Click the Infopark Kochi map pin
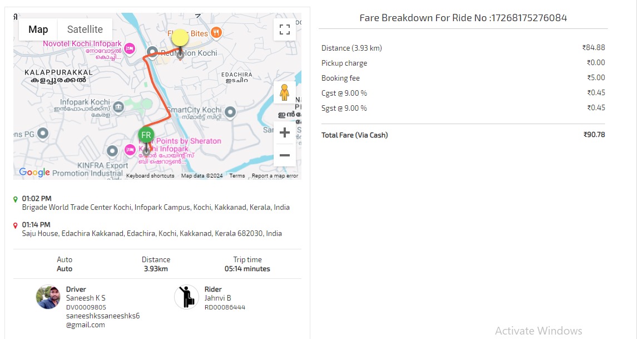Image resolution: width=644 pixels, height=339 pixels. [x=118, y=106]
